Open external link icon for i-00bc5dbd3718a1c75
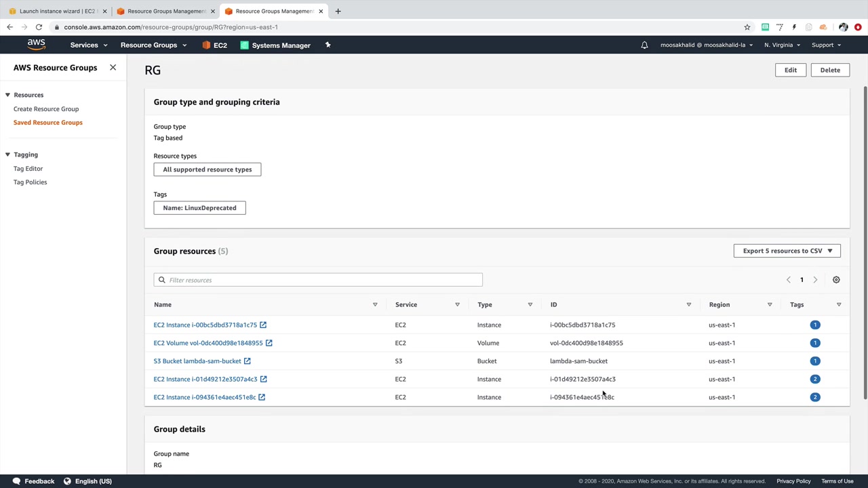Screen dimensions: 868x488 263,325
